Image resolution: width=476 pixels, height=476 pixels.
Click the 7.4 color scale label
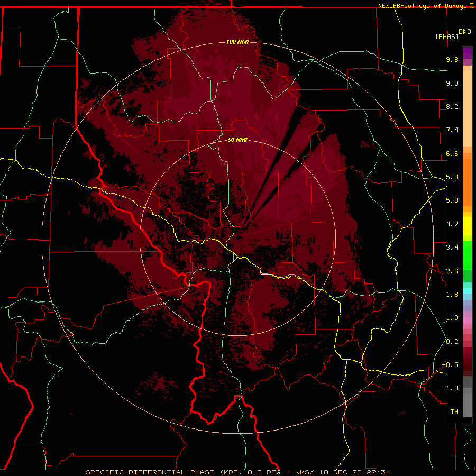tap(452, 130)
